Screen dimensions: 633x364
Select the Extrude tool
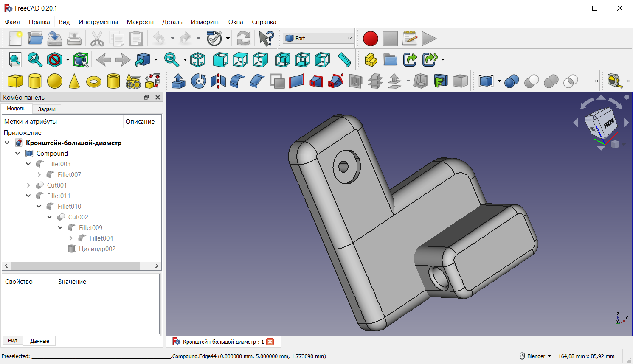(178, 81)
